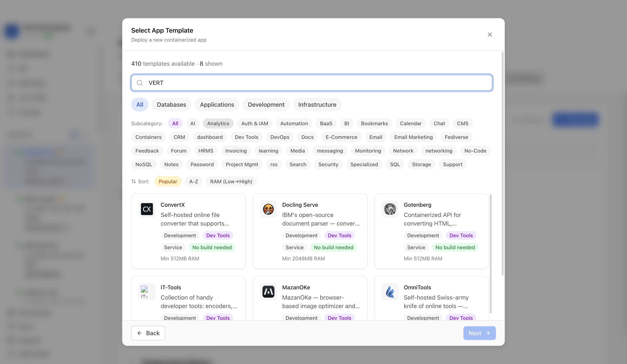Image resolution: width=627 pixels, height=364 pixels.
Task: Filter by Chat subcategory
Action: (x=439, y=123)
